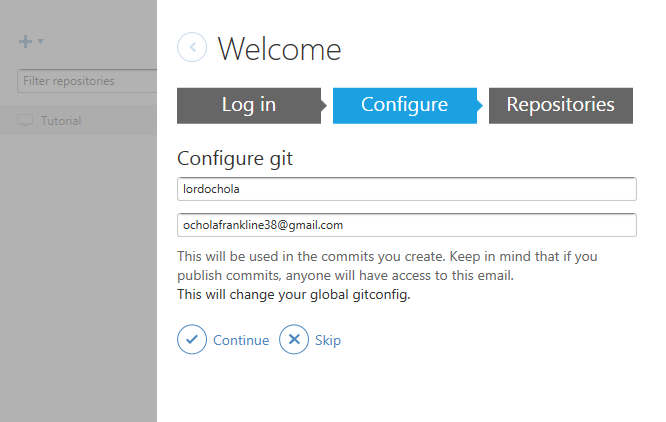Click the Tutorial monitor icon in sidebar
The height and width of the screenshot is (422, 666).
click(x=25, y=121)
